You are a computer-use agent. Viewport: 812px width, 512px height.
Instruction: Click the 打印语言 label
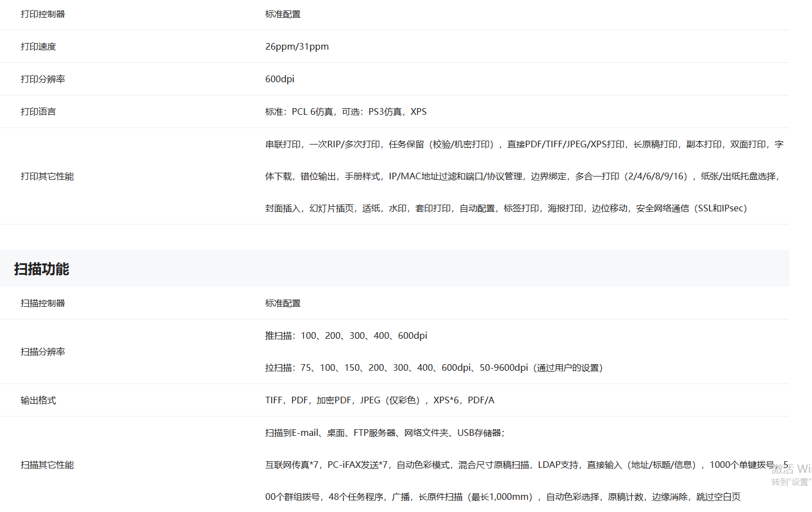[38, 112]
